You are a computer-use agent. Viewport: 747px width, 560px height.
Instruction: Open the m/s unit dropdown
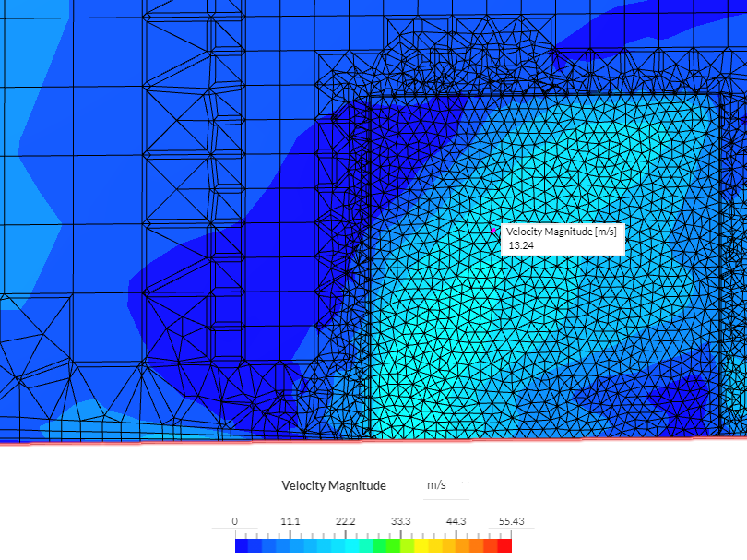(x=446, y=485)
